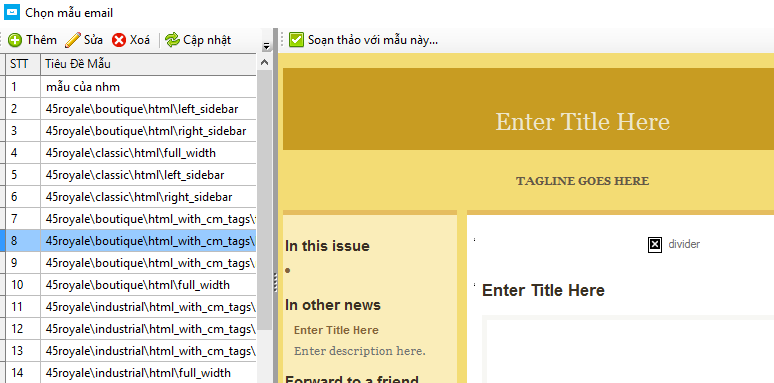The width and height of the screenshot is (774, 383).
Task: Click the list scrollbar up arrow
Action: coord(264,62)
